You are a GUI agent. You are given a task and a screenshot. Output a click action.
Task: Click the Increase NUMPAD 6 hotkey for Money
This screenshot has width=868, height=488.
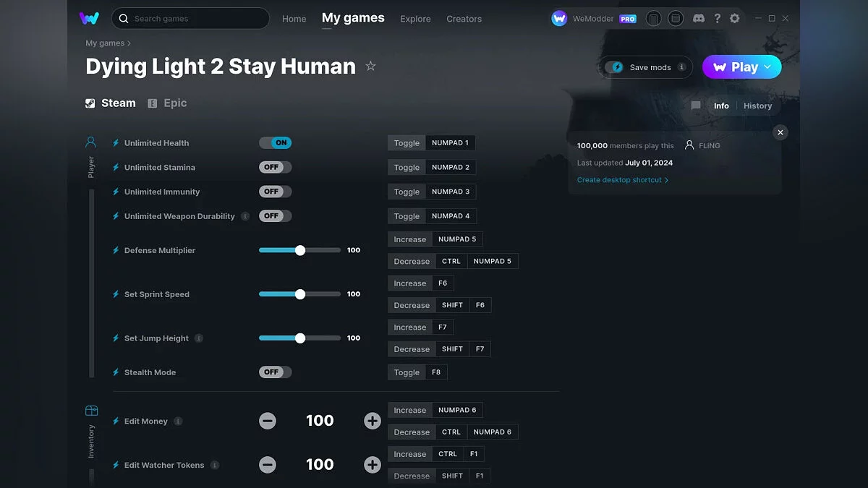[x=435, y=410]
